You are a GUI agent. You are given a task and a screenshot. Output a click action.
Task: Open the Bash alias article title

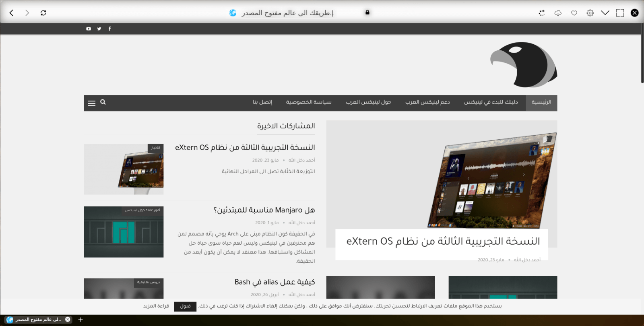[275, 282]
